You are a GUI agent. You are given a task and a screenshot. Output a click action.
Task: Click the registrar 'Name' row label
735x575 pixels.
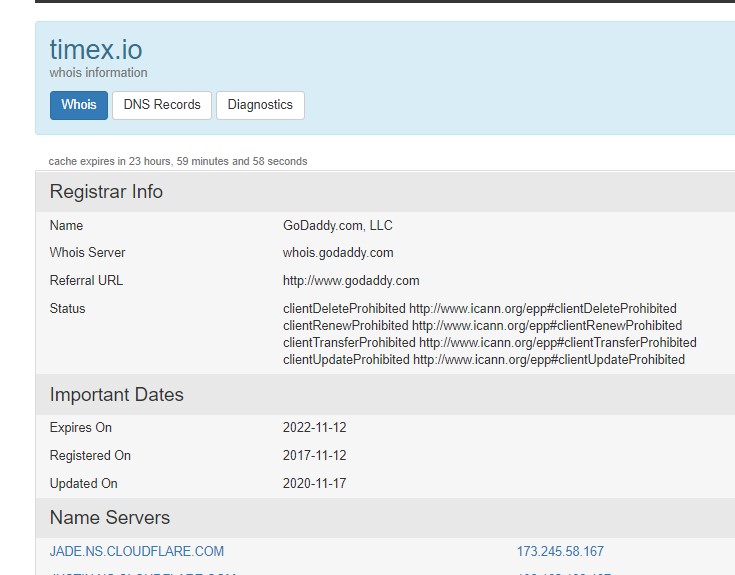66,225
